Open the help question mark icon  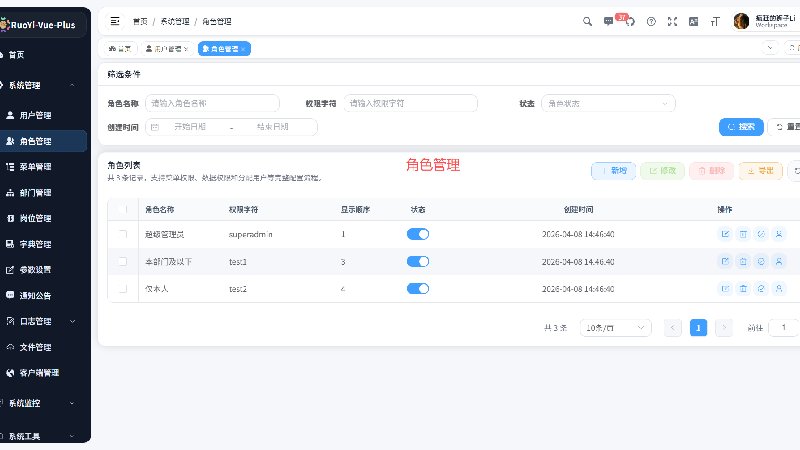(651, 21)
